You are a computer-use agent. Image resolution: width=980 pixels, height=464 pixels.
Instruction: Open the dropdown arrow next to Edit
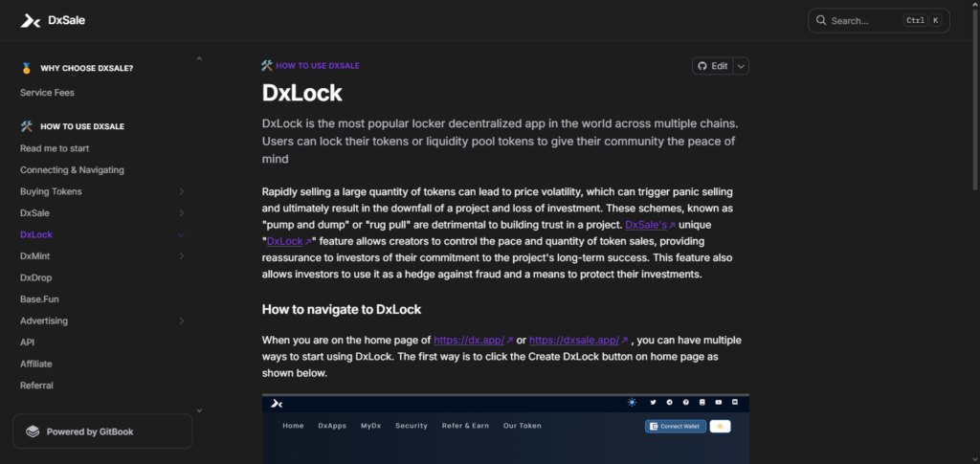[x=741, y=66]
